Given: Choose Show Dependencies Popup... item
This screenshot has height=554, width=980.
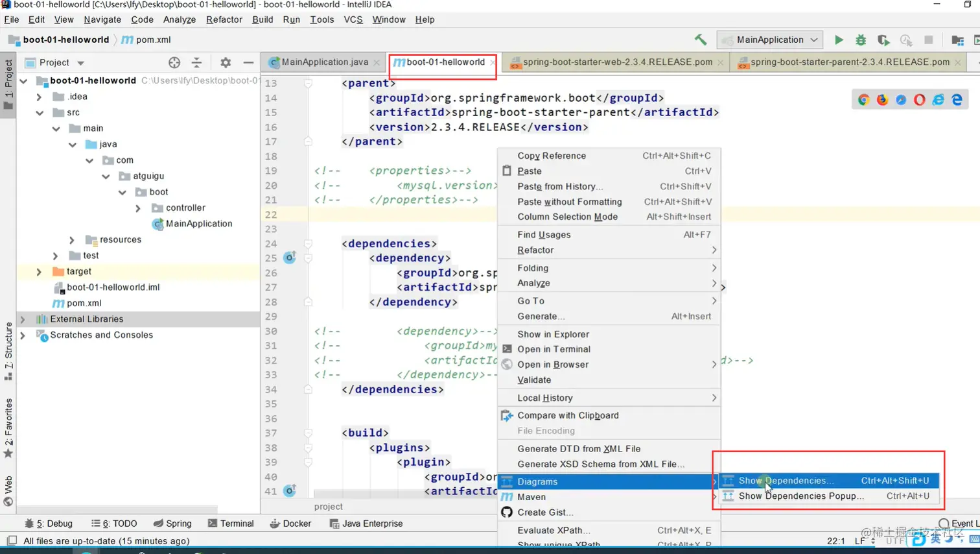Looking at the screenshot, I should (830, 496).
